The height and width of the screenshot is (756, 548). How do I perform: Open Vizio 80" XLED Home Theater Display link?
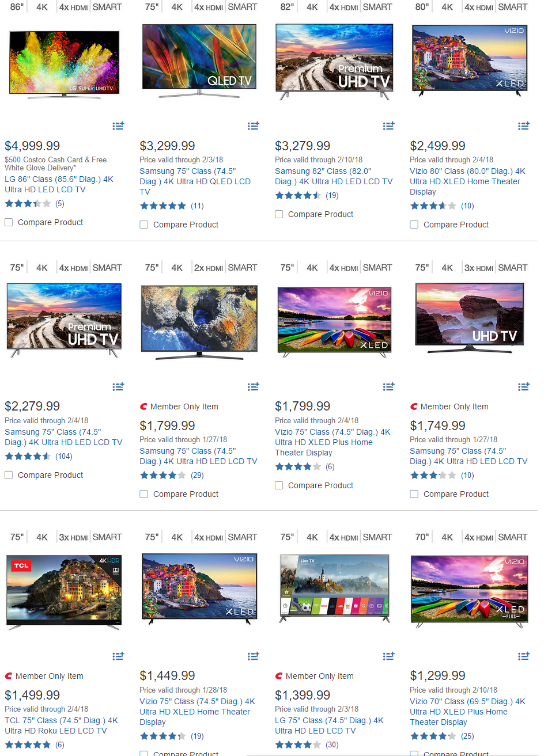click(467, 181)
